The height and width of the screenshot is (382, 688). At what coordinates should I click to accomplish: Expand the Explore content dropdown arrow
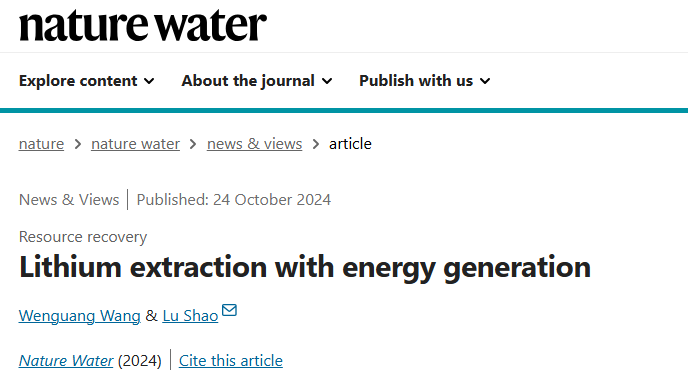click(x=149, y=81)
